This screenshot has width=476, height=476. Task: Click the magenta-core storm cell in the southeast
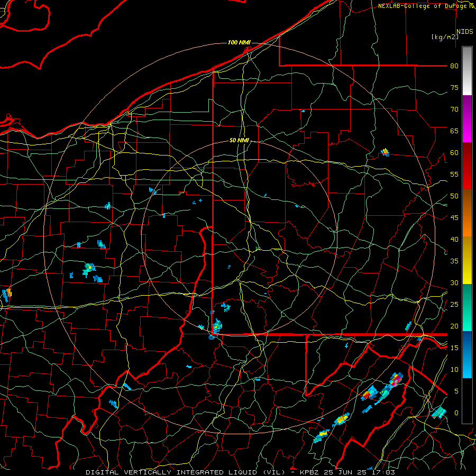(x=396, y=380)
